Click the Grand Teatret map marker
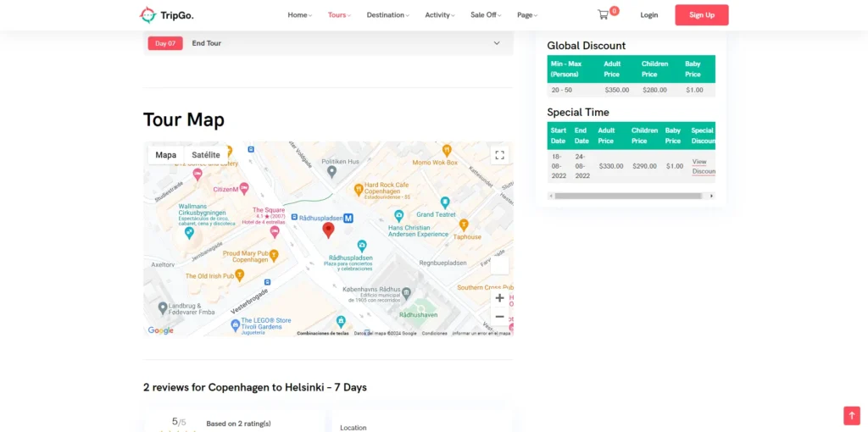 pos(444,202)
